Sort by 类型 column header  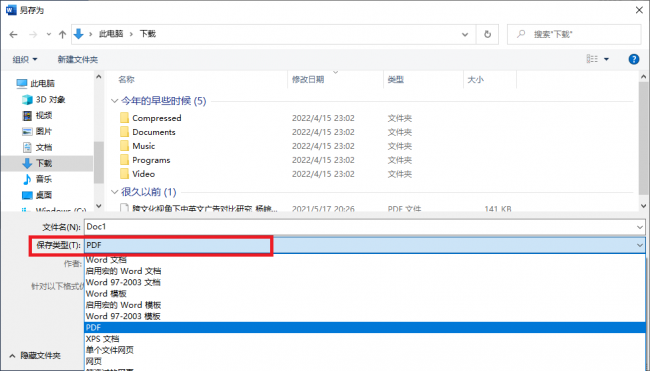(395, 79)
